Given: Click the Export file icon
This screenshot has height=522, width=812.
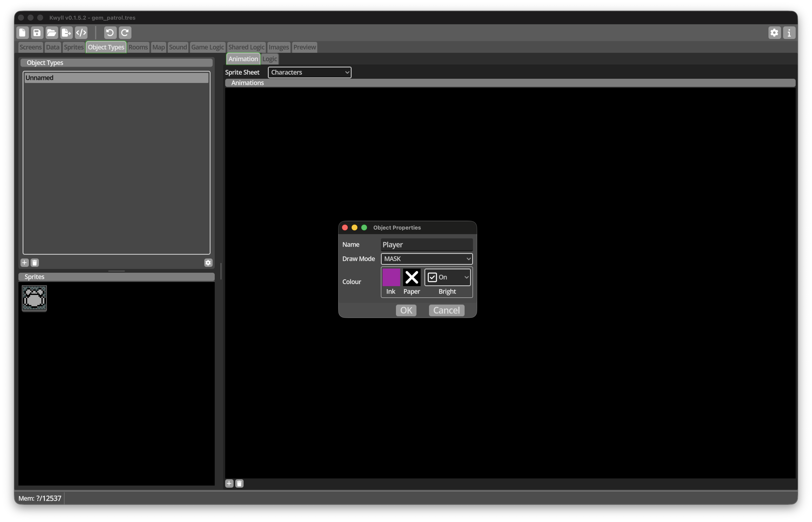Looking at the screenshot, I should 66,32.
